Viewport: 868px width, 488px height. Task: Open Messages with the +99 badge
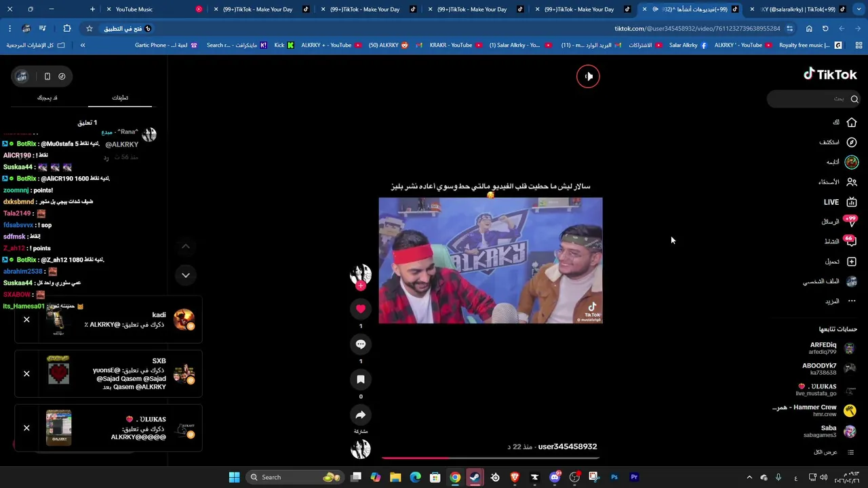(840, 222)
